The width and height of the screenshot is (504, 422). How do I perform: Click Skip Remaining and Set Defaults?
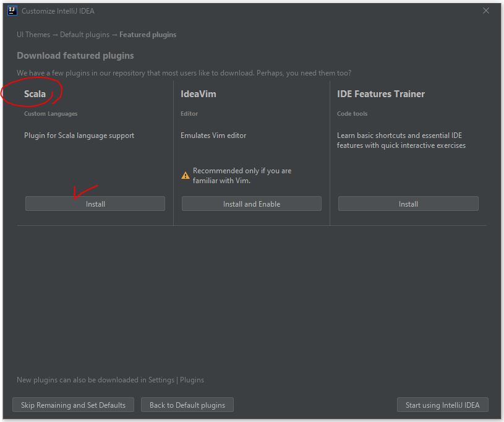pos(74,405)
